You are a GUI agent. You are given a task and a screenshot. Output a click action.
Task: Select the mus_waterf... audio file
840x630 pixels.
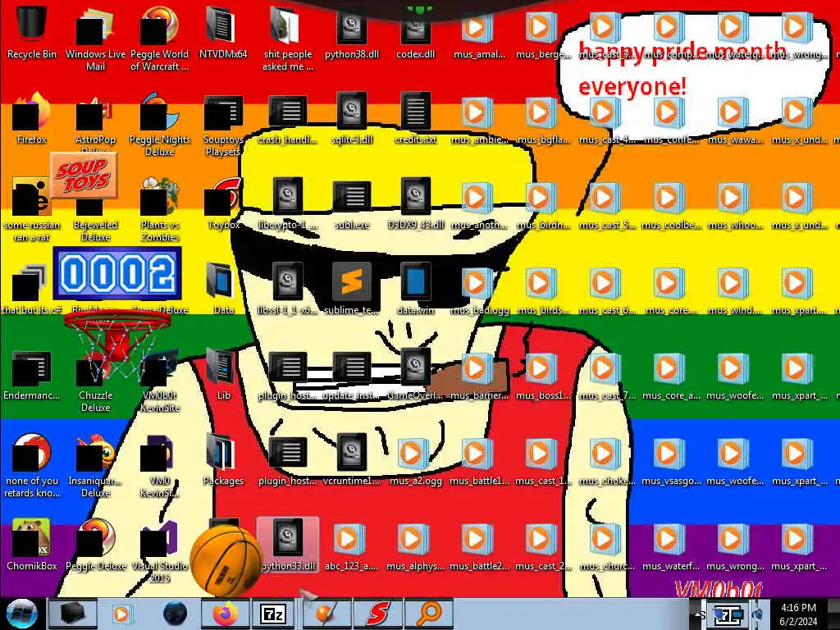[x=671, y=545]
